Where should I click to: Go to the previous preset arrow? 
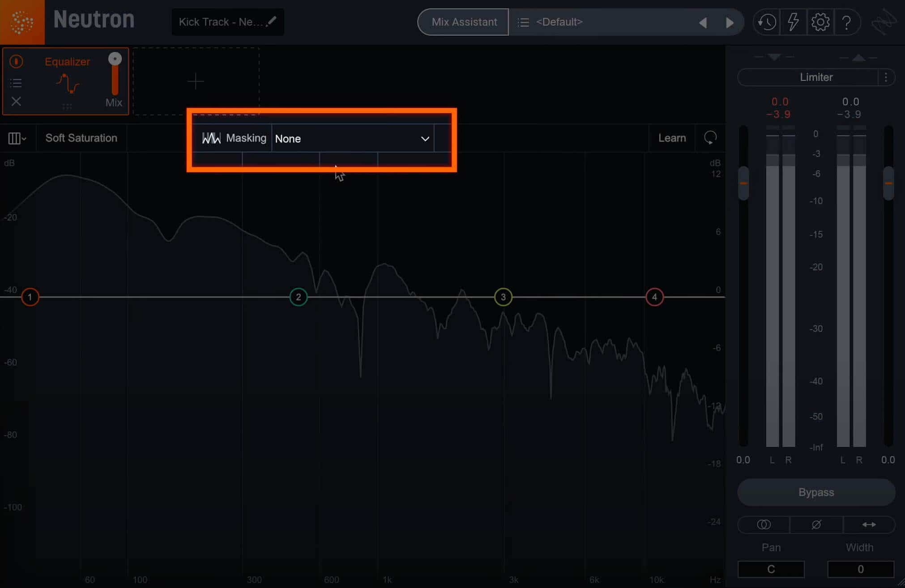click(x=703, y=22)
